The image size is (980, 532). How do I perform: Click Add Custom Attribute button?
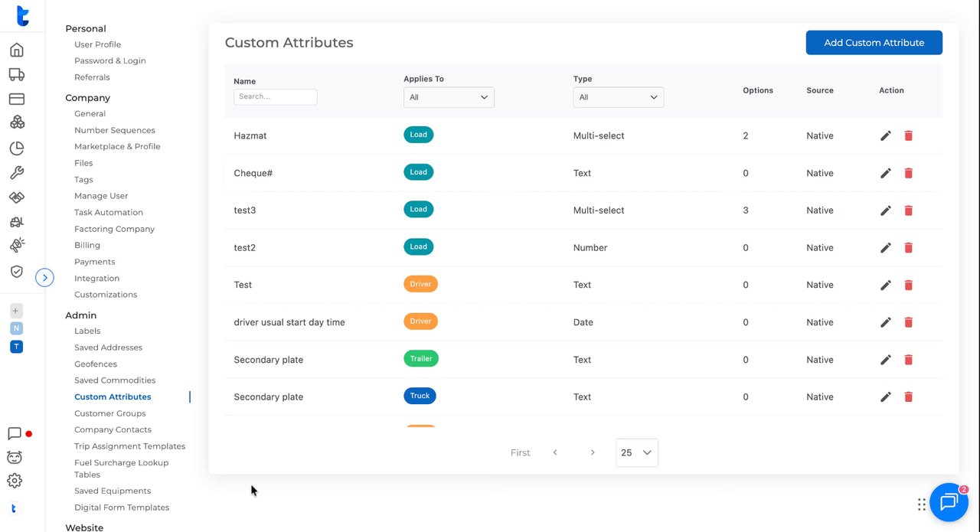(x=874, y=43)
